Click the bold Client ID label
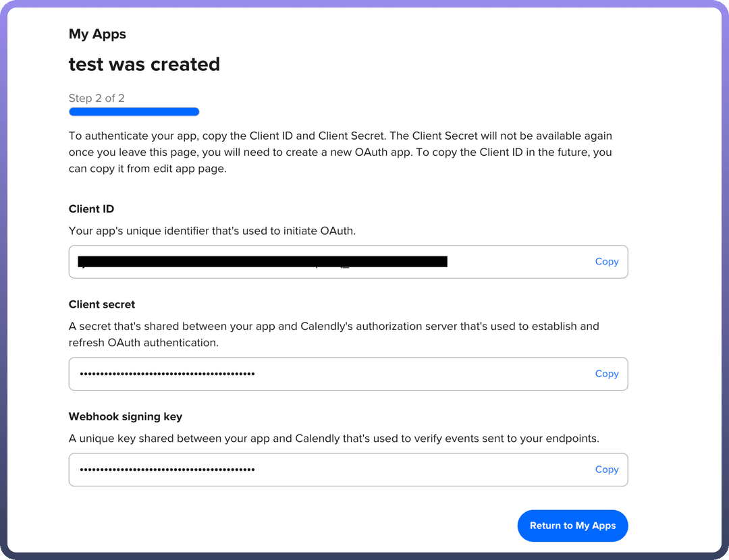Viewport: 729px width, 560px height. pos(92,209)
